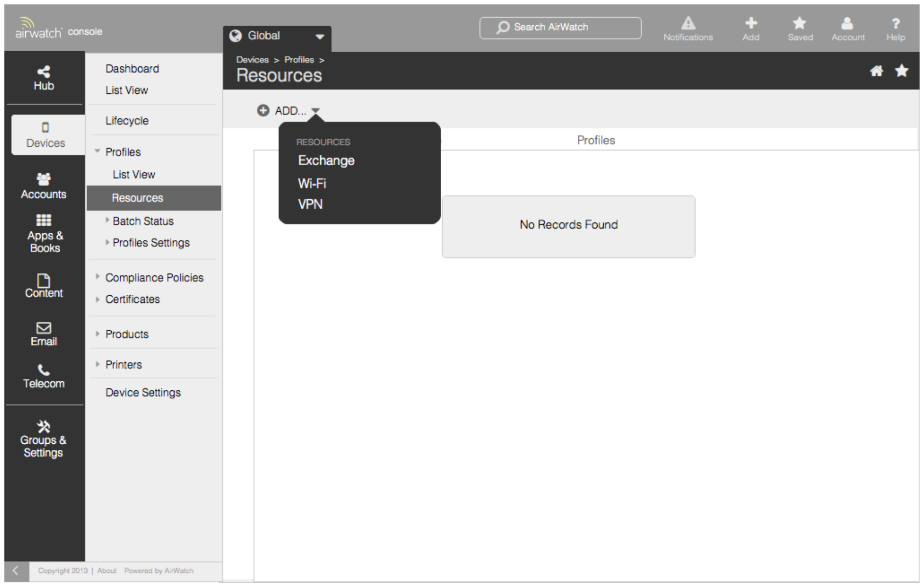Choose Wi-Fi from Resources menu

click(312, 183)
